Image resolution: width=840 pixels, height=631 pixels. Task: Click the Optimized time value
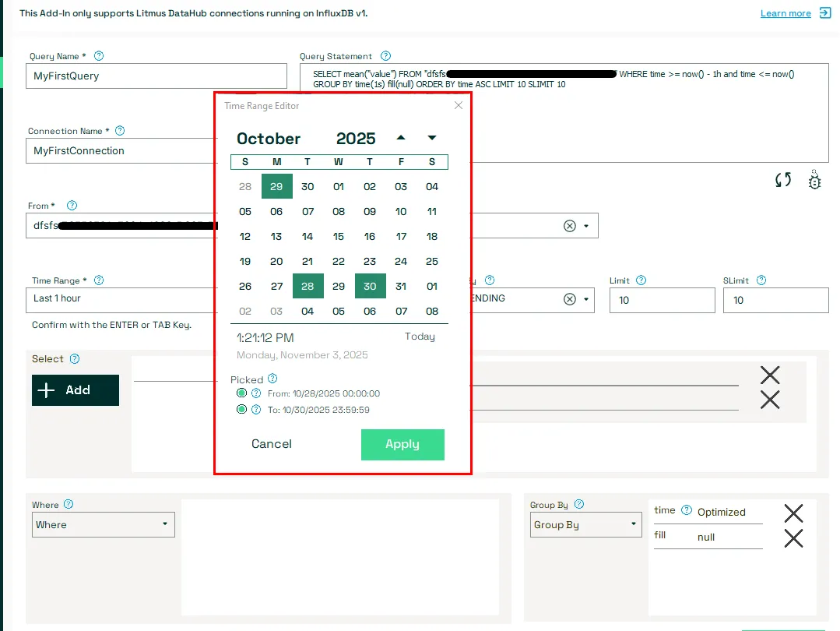click(x=721, y=512)
